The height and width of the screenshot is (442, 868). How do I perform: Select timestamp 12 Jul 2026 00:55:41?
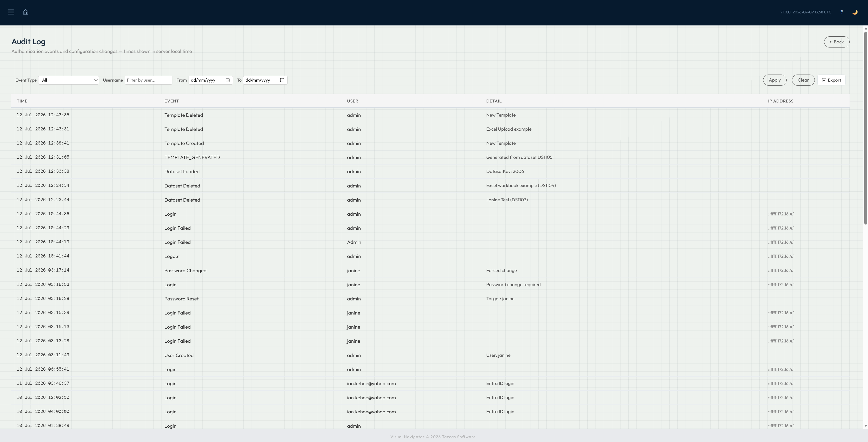[x=43, y=369]
